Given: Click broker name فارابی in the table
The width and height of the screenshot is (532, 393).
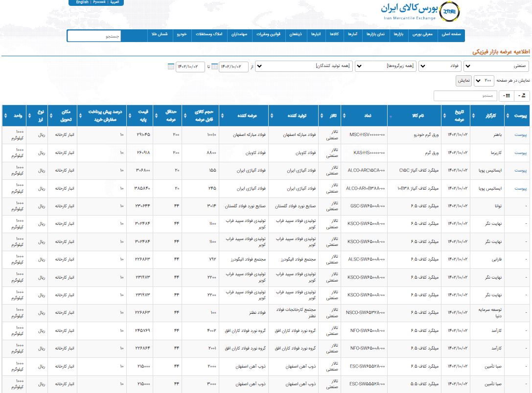Looking at the screenshot, I should tap(497, 260).
